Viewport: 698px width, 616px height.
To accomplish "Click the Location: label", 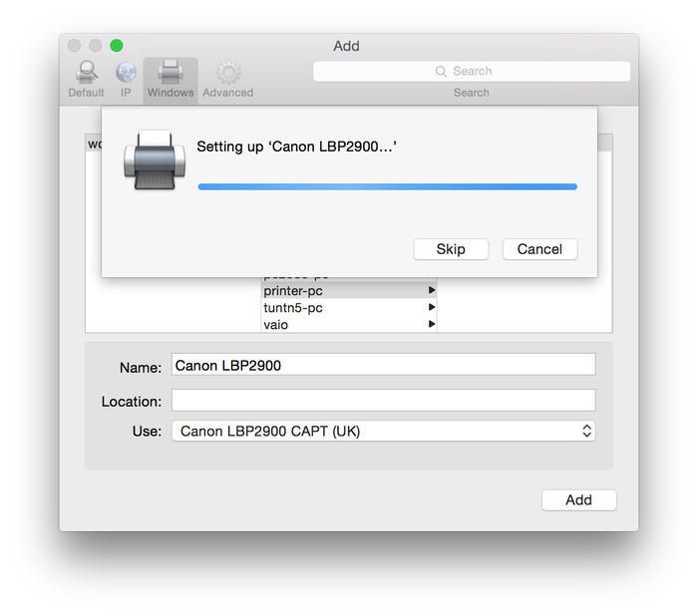I will tap(132, 402).
